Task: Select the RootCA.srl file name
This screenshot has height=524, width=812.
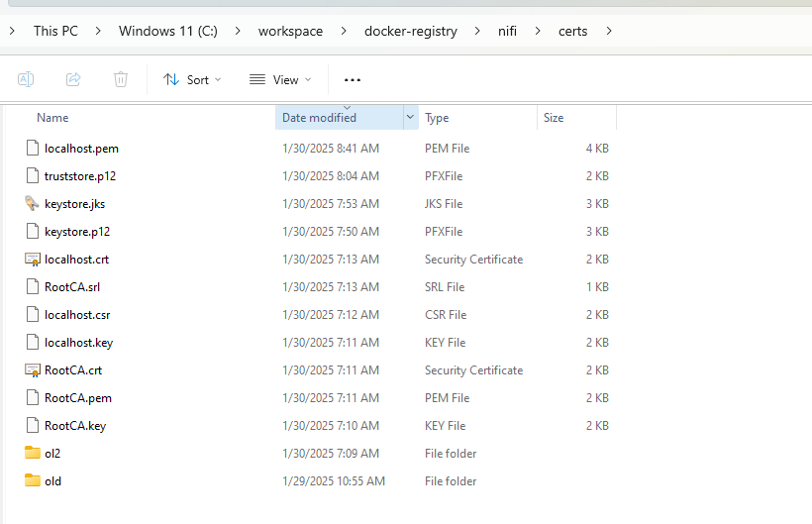Action: click(72, 287)
